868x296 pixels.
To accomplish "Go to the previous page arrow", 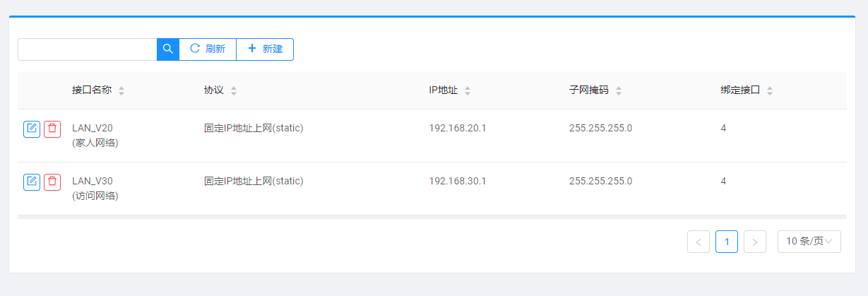I will pyautogui.click(x=698, y=242).
